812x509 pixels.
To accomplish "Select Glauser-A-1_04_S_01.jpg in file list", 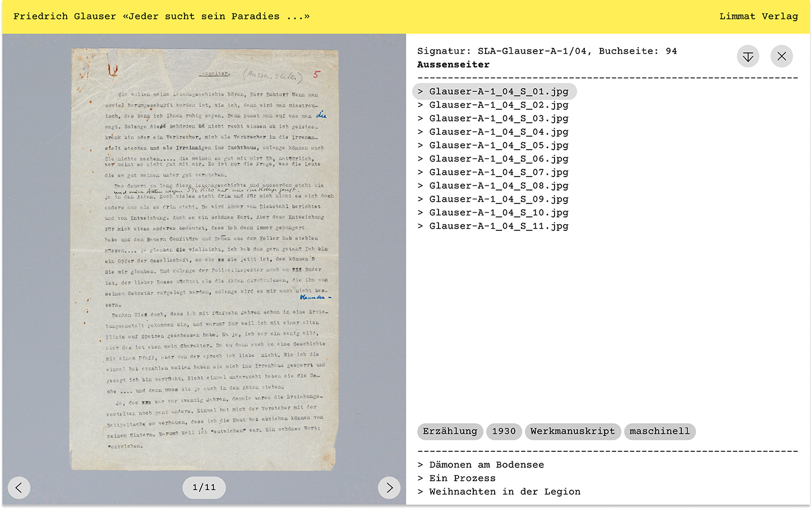I will tap(498, 91).
